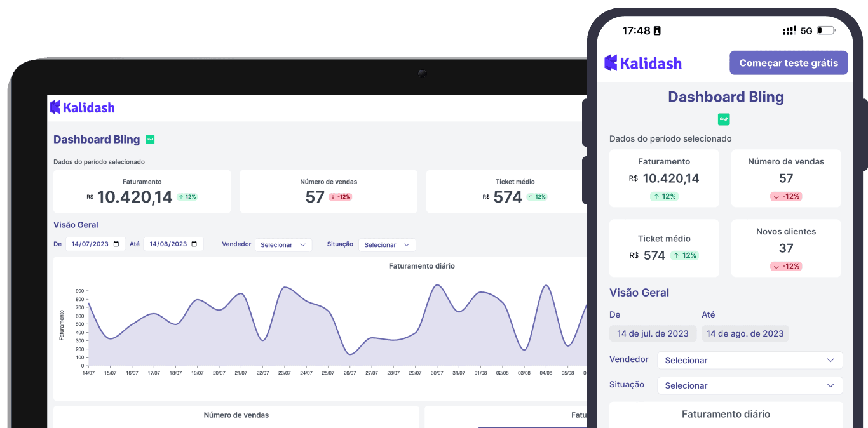Click the Número de vendas chart title at the laptop bottom
This screenshot has height=428, width=868.
(236, 415)
